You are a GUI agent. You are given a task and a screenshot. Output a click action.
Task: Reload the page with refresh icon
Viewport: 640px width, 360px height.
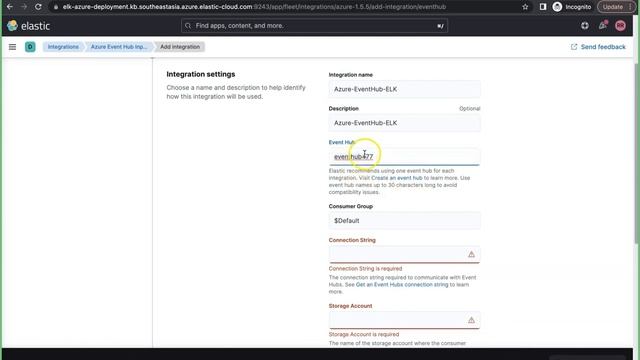tap(38, 7)
